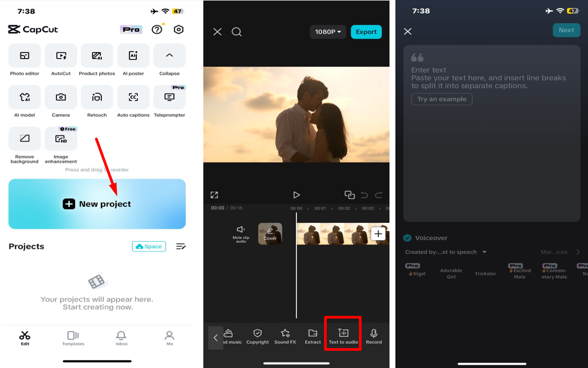588x368 pixels.
Task: Open the Retouch tool
Action: point(97,97)
